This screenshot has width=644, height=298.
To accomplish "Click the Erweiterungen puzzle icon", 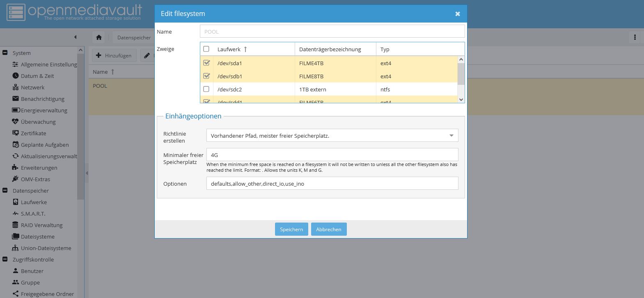I will [x=16, y=168].
